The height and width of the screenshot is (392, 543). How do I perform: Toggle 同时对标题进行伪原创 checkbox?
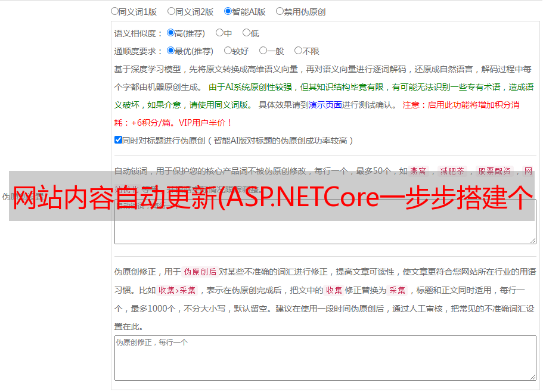tap(118, 140)
